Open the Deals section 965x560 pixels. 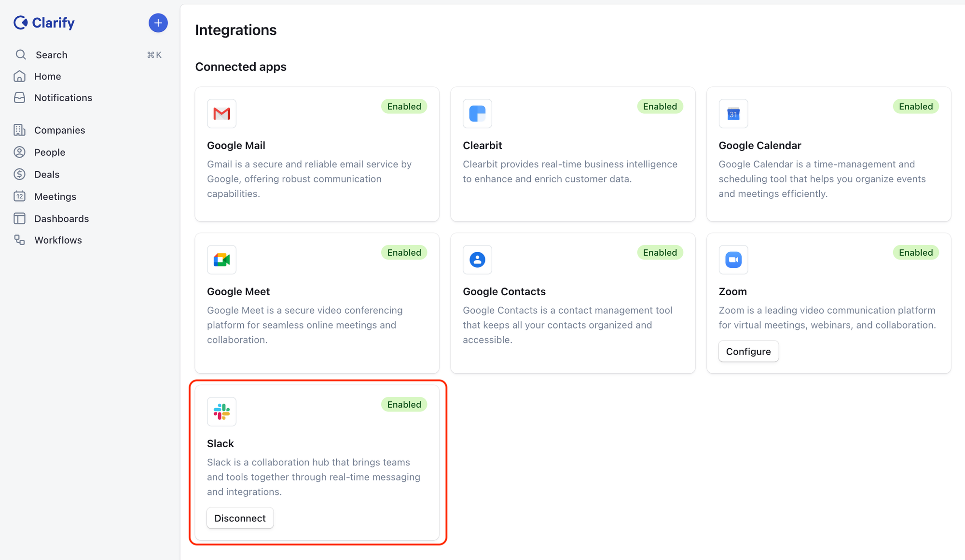[x=47, y=175]
